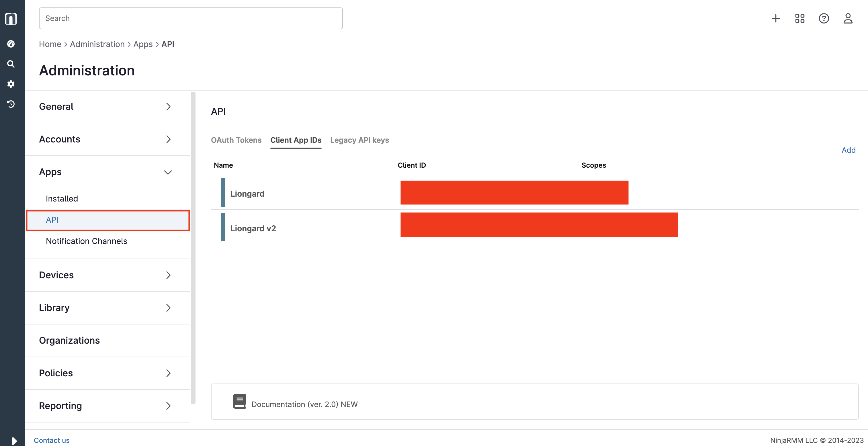Click the Search input field

coord(191,18)
